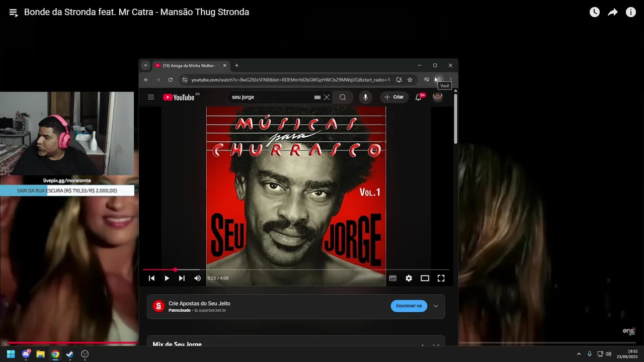This screenshot has width=644, height=362.
Task: Open OBS Studio from the taskbar
Action: 85,354
